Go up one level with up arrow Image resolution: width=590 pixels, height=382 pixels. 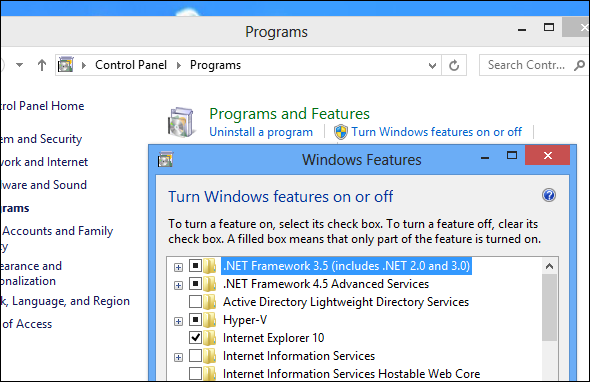(42, 65)
